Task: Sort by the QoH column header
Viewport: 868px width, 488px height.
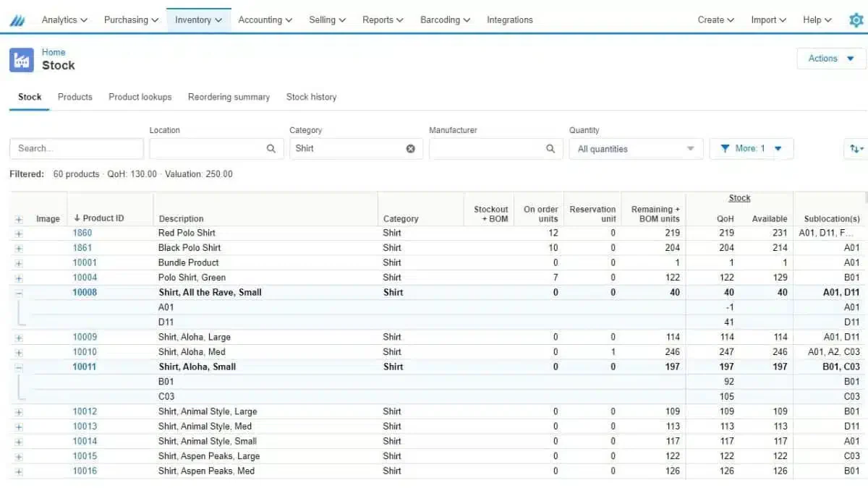Action: tap(725, 219)
